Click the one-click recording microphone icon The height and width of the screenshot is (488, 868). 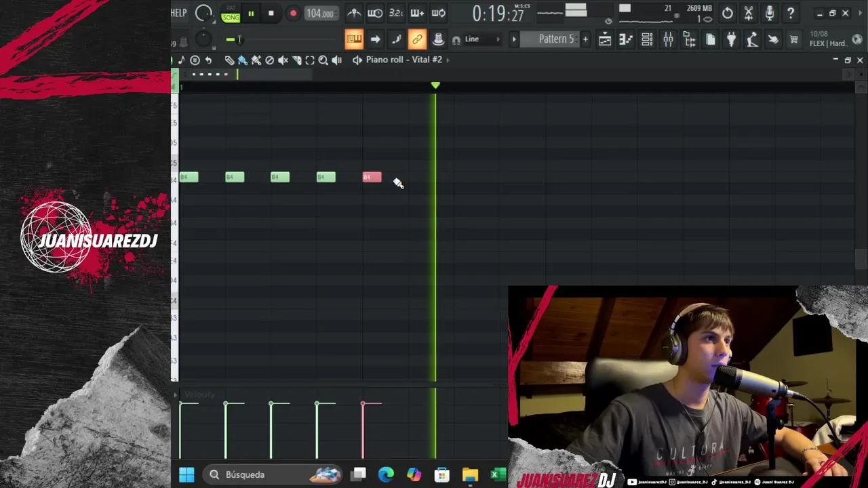pyautogui.click(x=770, y=13)
